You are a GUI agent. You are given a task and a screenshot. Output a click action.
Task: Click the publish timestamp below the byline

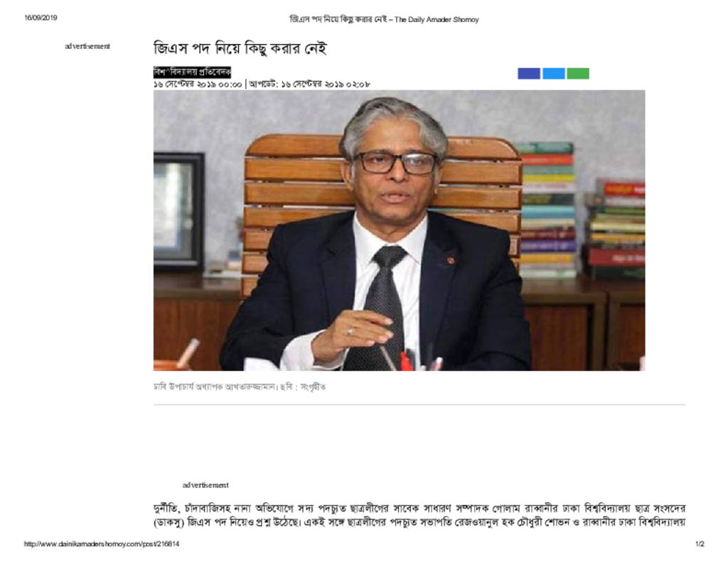point(198,85)
